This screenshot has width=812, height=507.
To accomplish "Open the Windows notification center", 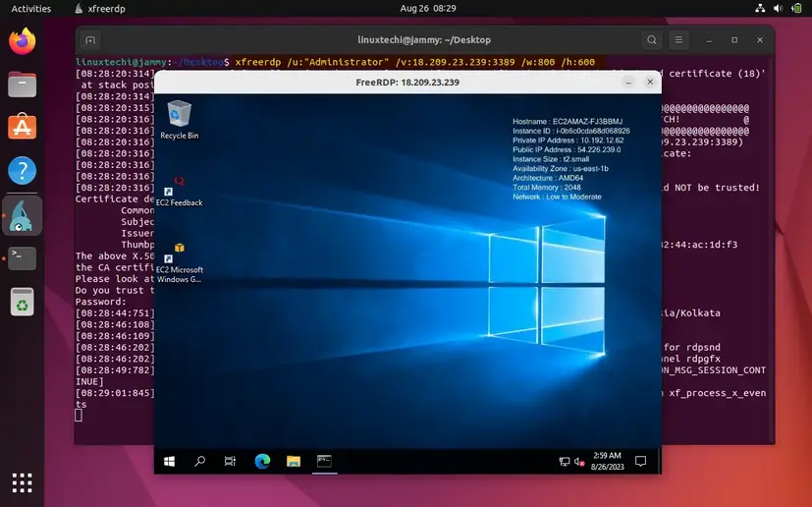I will coord(641,461).
